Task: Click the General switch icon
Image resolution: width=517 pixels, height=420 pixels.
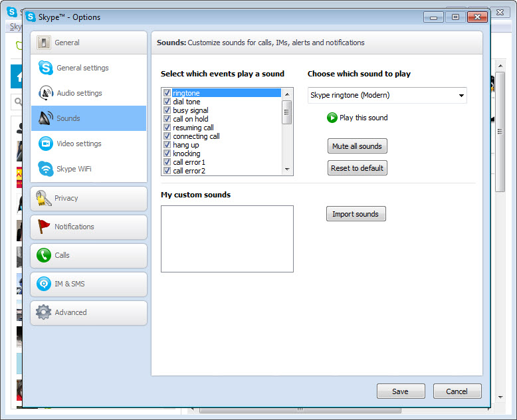Action: 43,43
